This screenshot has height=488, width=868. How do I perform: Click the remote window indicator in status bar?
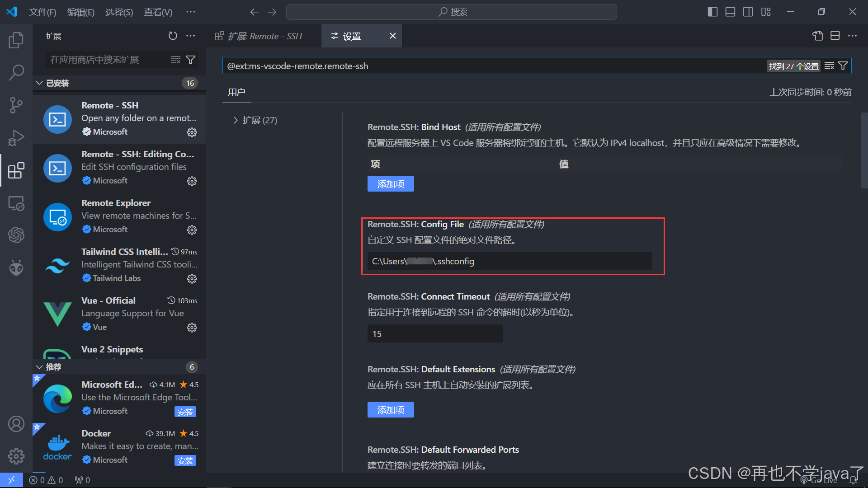point(12,479)
